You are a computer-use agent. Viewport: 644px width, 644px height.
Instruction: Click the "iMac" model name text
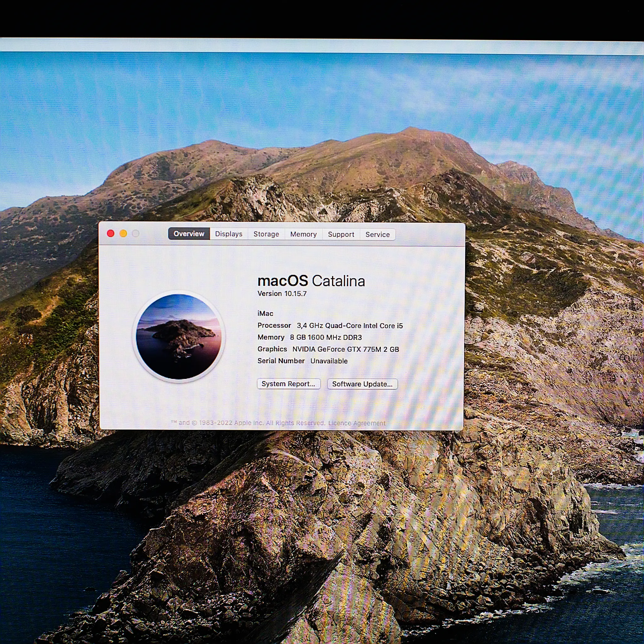pos(265,313)
